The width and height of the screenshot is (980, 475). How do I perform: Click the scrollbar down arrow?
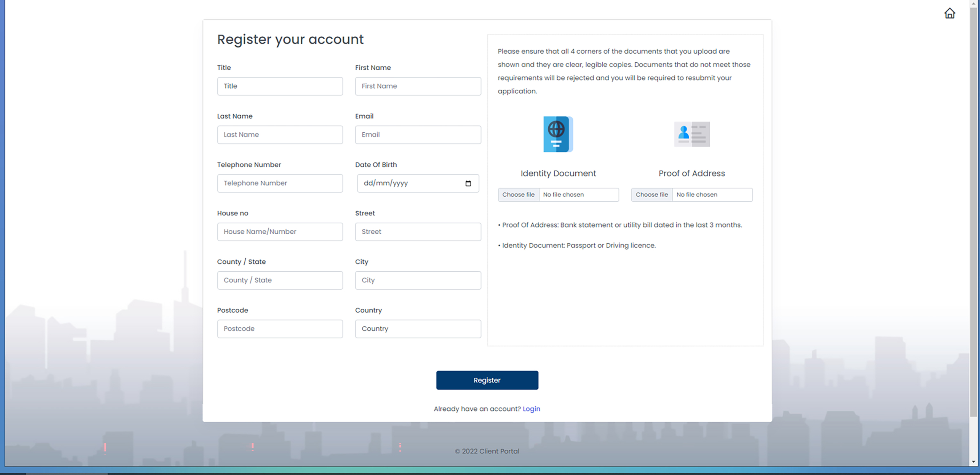(x=973, y=462)
